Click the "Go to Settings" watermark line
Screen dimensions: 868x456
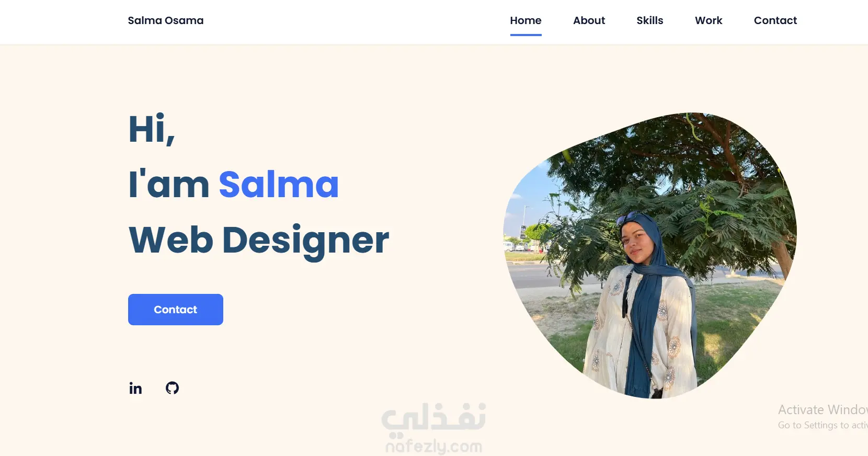click(823, 425)
